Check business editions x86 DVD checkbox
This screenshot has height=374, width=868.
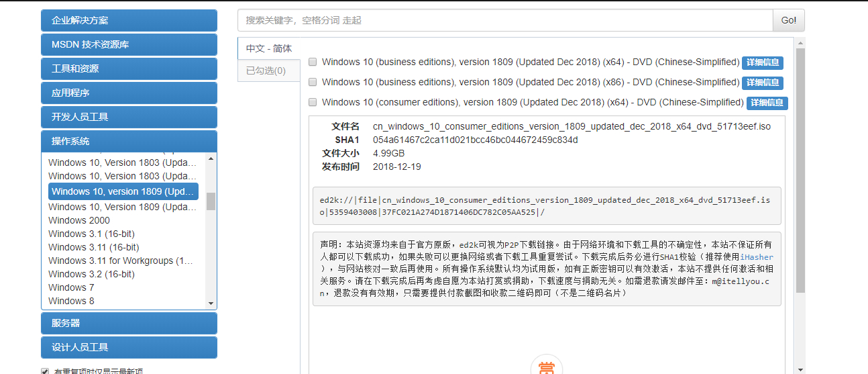coord(313,82)
